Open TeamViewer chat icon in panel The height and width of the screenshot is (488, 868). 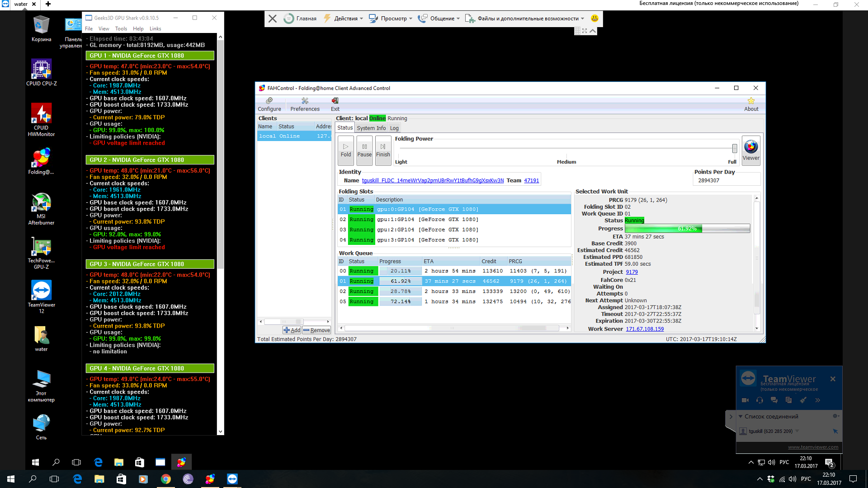click(x=774, y=400)
